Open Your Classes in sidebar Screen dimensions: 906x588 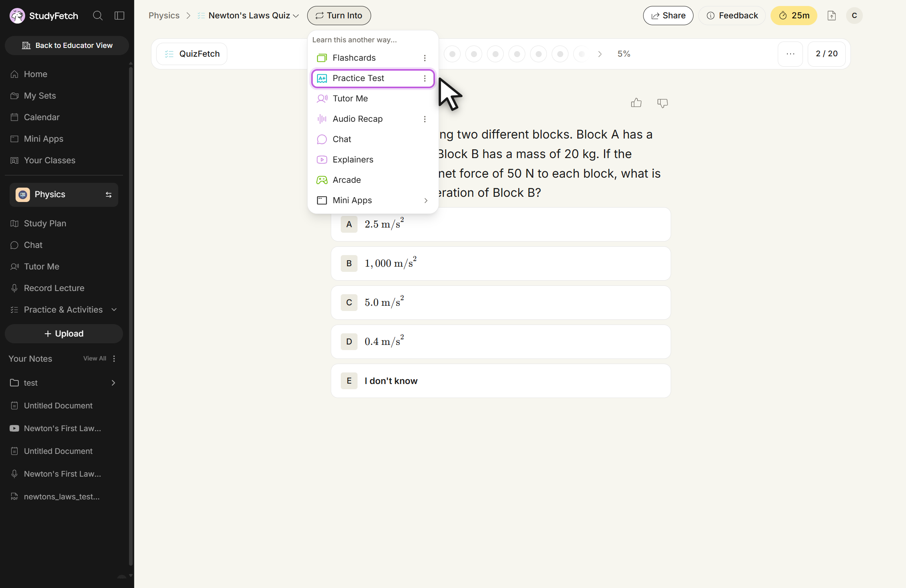tap(64, 160)
